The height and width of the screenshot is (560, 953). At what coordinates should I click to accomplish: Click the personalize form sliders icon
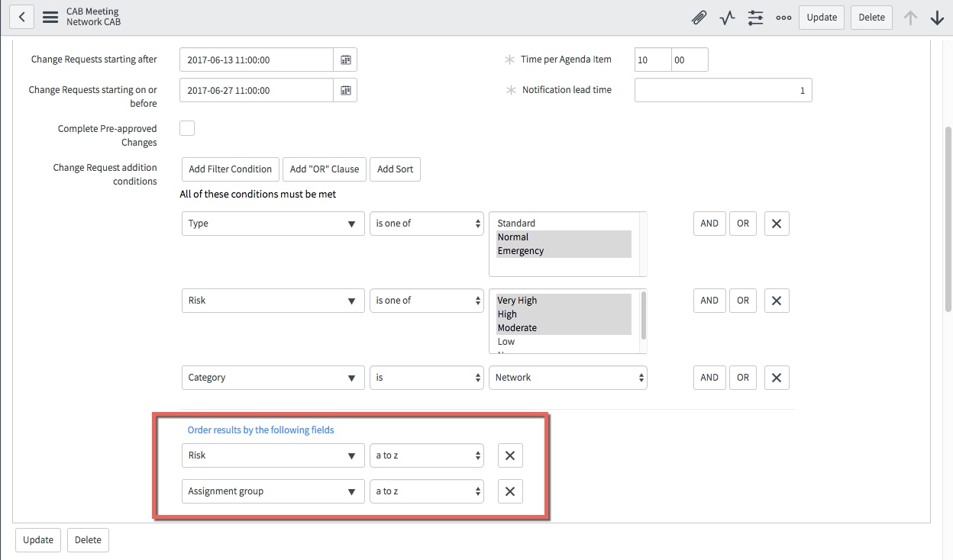point(755,17)
